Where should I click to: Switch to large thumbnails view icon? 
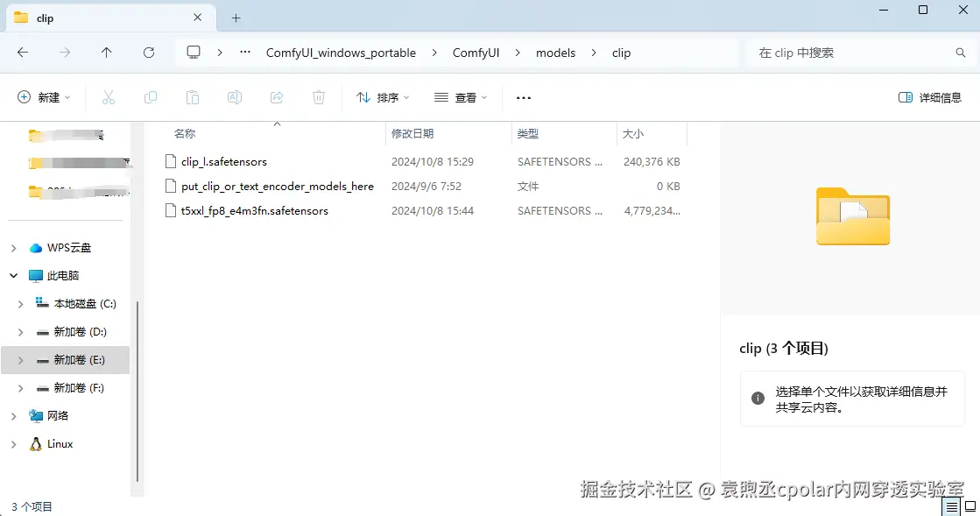click(x=970, y=506)
